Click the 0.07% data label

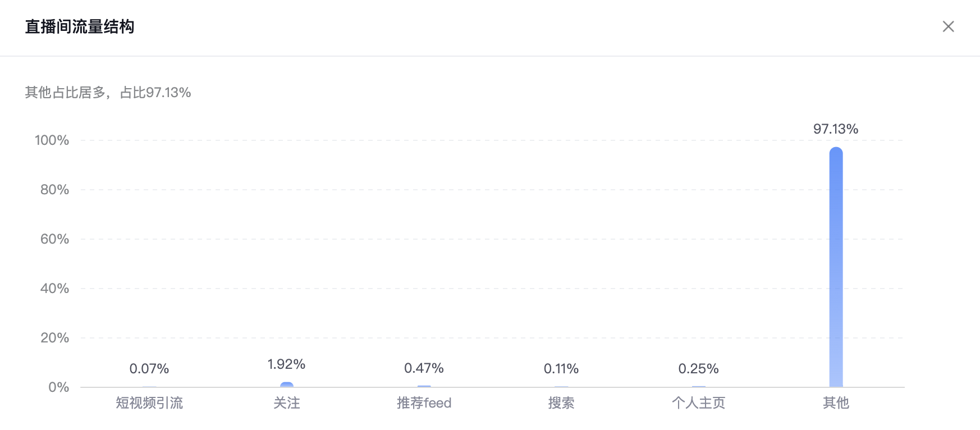click(149, 369)
